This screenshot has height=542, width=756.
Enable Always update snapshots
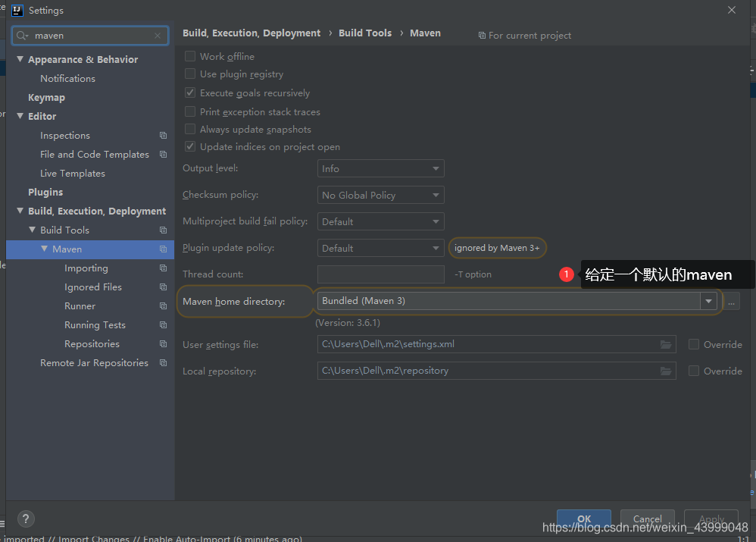tap(190, 129)
